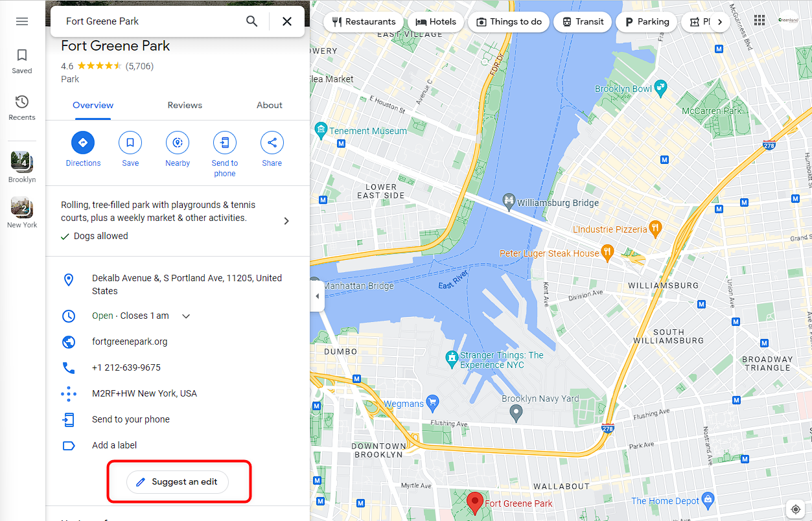Expand the park description details arrow

click(286, 221)
